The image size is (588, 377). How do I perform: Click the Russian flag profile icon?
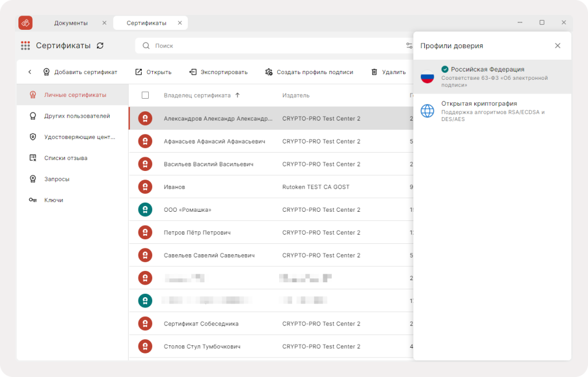tap(427, 76)
